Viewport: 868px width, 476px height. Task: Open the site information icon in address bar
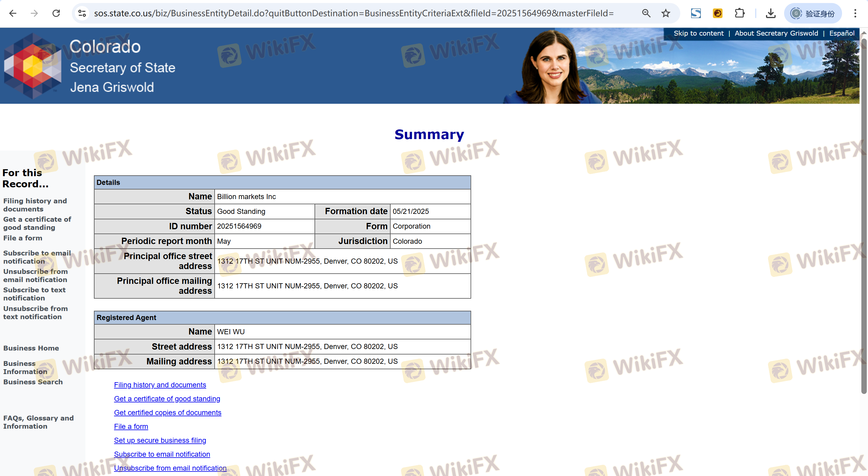tap(82, 13)
